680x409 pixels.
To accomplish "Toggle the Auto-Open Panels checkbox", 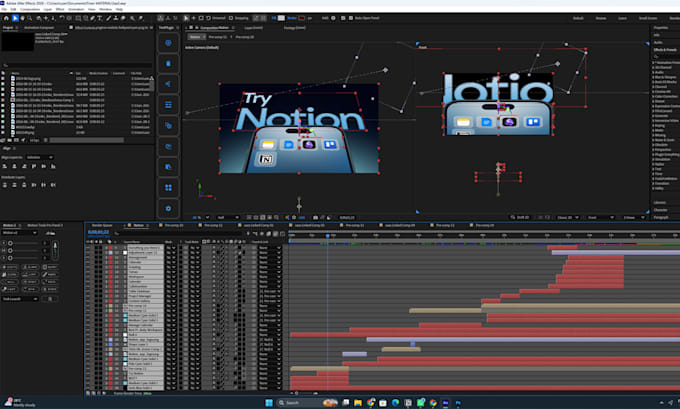I will pos(350,18).
